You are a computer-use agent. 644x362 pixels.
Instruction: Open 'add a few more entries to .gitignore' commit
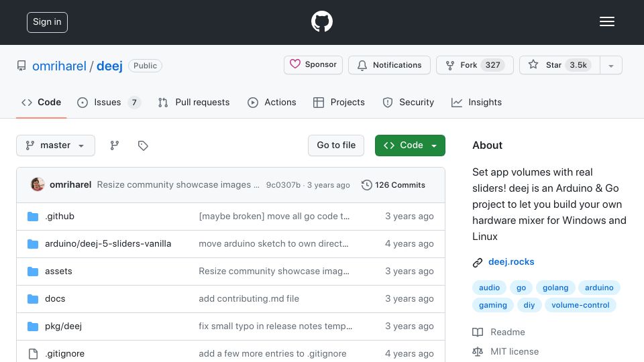(x=273, y=354)
